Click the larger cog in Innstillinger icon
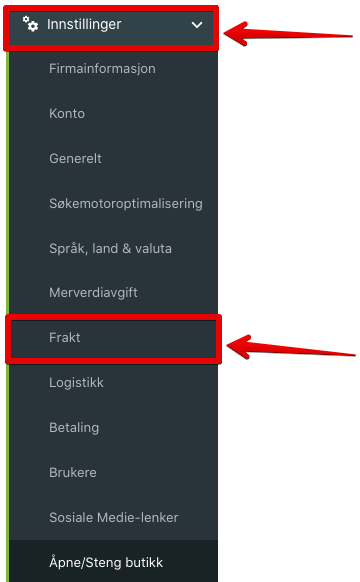The height and width of the screenshot is (582, 360). tap(33, 26)
